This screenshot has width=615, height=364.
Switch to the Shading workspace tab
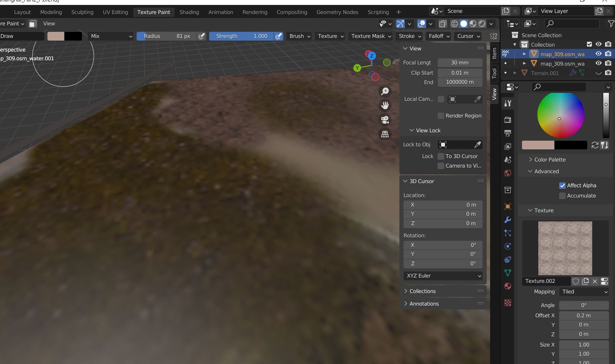point(189,12)
